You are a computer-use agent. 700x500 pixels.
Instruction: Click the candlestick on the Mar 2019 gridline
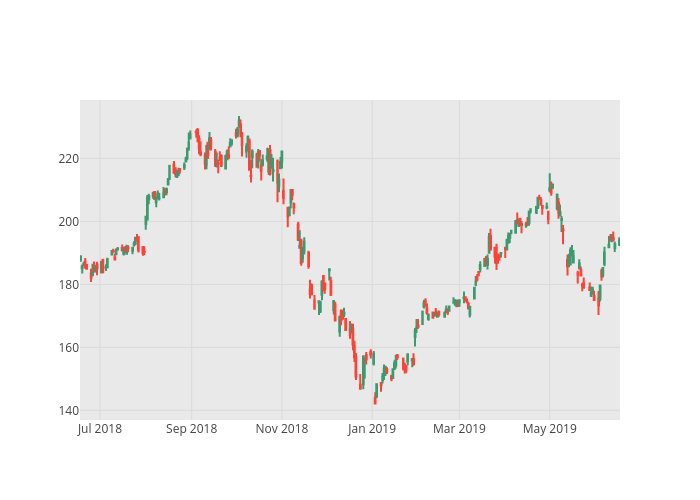[x=459, y=301]
